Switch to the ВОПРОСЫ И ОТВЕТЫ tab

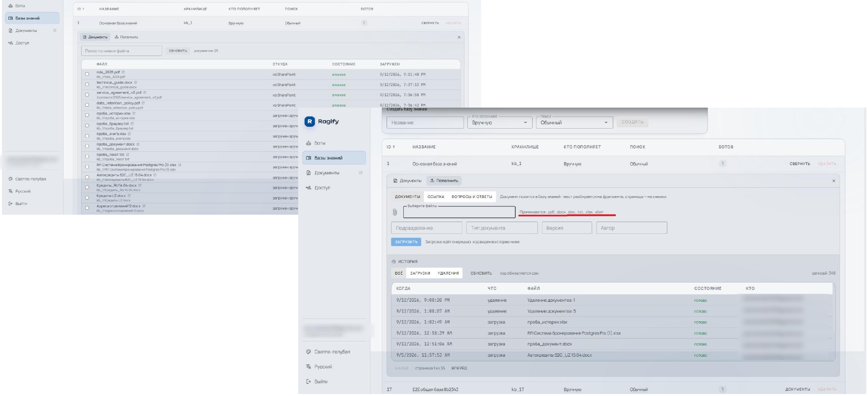pyautogui.click(x=472, y=197)
